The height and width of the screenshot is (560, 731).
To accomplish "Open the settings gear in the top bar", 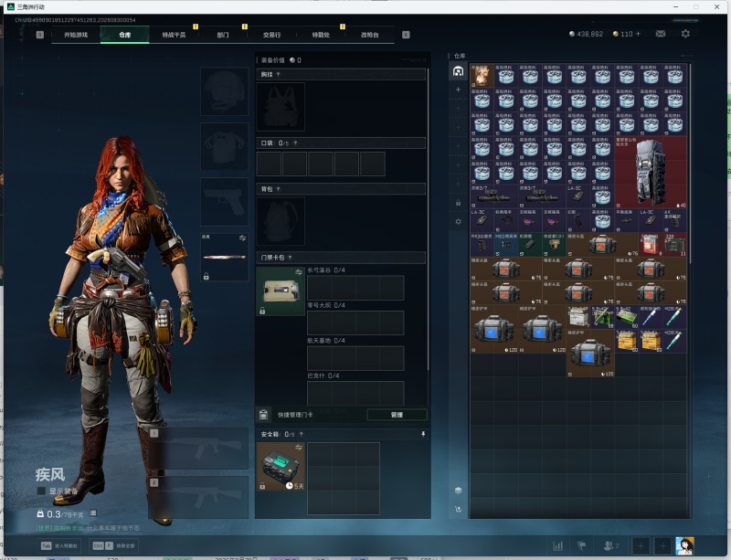I will coord(685,34).
